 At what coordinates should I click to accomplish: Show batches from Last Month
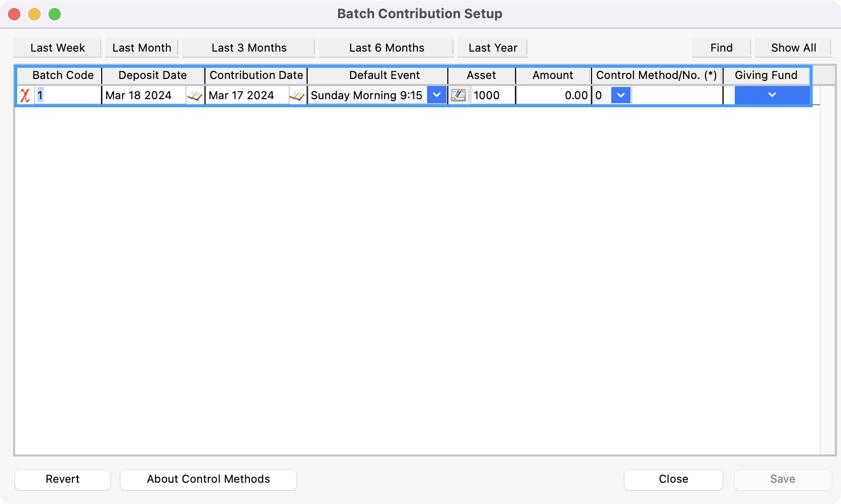click(142, 48)
